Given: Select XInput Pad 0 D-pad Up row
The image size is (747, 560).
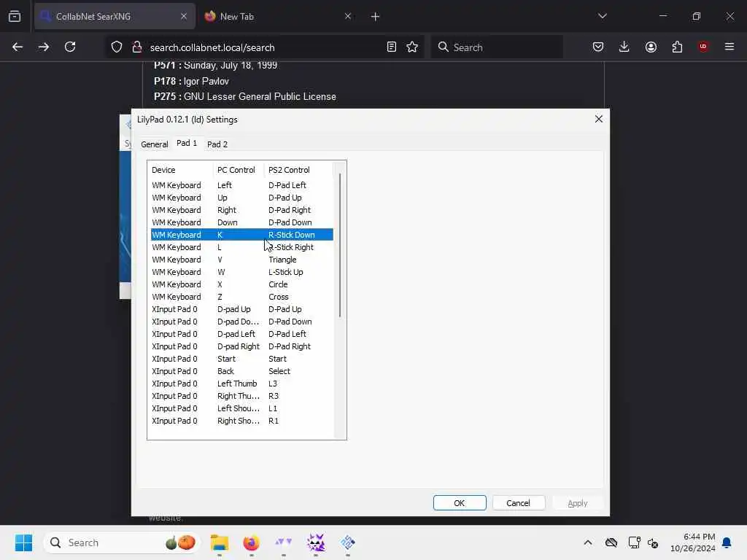Looking at the screenshot, I should pos(242,309).
